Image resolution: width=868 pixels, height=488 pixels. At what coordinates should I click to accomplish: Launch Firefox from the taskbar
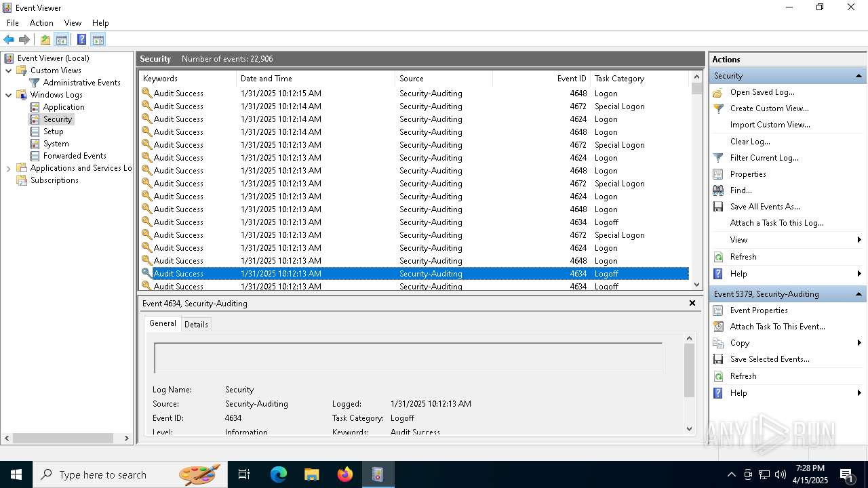coord(345,474)
